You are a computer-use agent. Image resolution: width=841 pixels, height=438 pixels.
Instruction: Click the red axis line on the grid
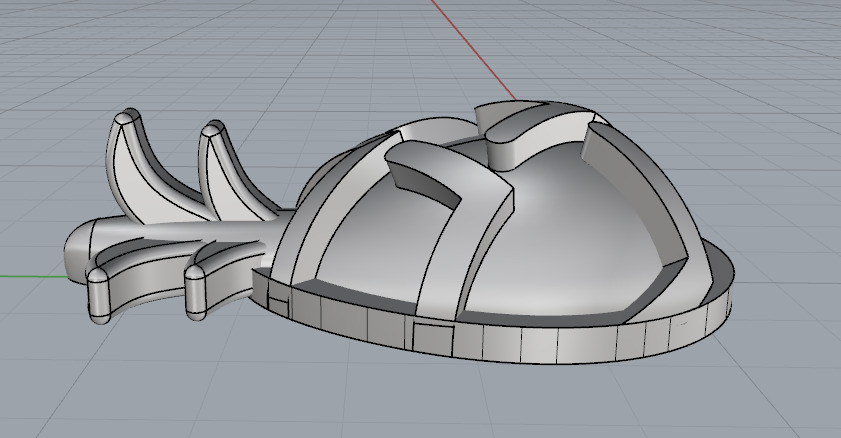[x=473, y=50]
